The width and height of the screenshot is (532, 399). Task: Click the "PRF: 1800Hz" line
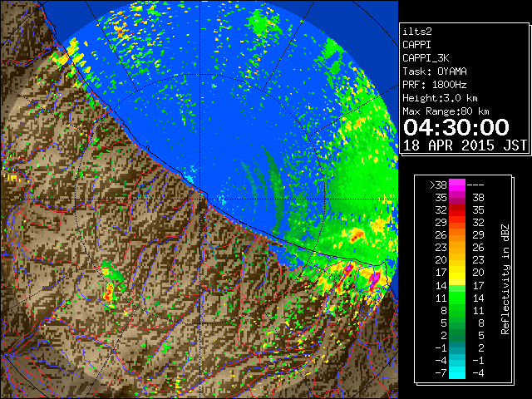click(435, 85)
